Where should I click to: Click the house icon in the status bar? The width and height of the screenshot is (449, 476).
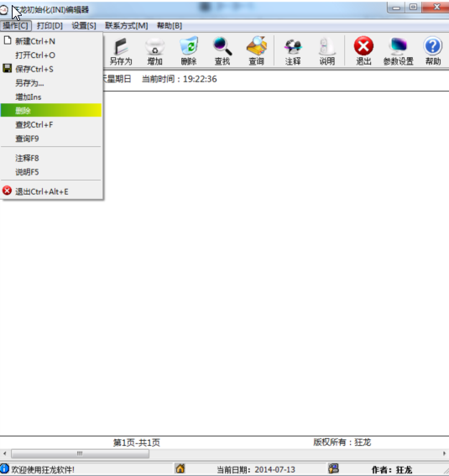coord(180,468)
